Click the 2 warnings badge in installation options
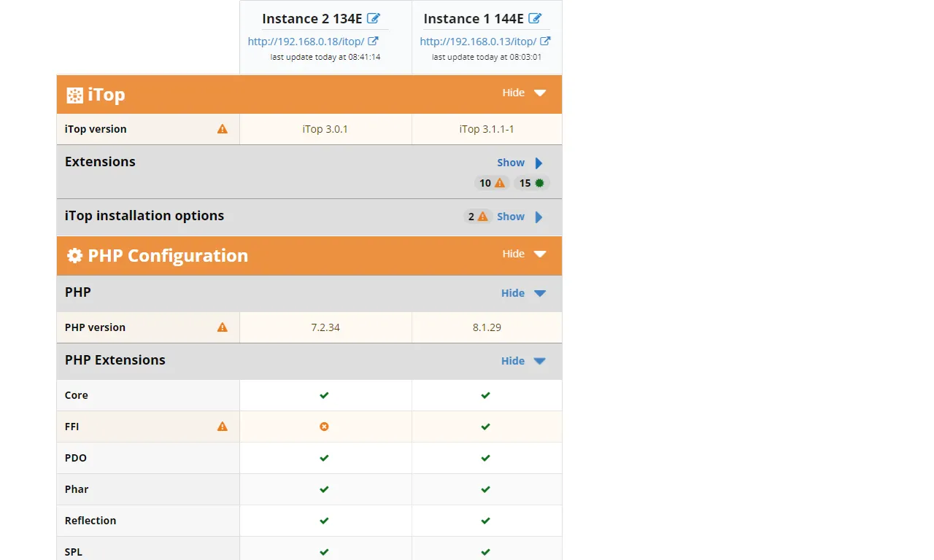 [x=477, y=217]
